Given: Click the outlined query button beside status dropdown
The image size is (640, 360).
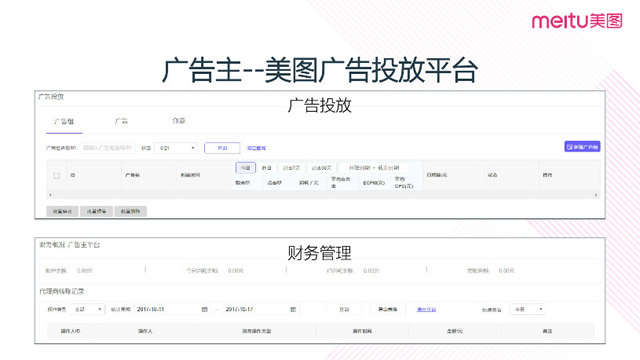Looking at the screenshot, I should [x=222, y=148].
